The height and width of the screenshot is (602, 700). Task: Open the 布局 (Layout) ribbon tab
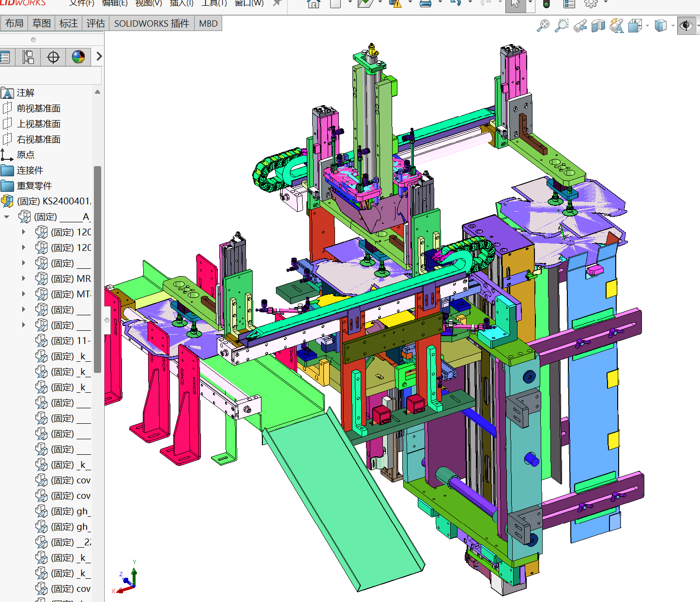(x=15, y=23)
